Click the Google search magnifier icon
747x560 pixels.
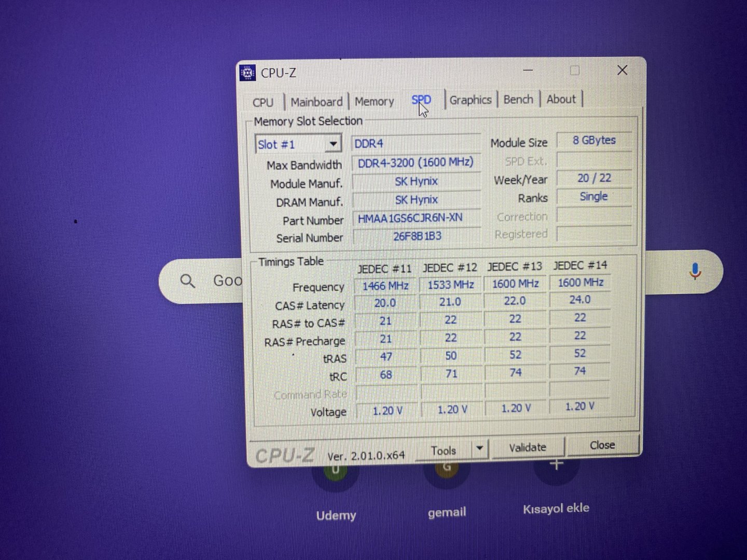[188, 281]
